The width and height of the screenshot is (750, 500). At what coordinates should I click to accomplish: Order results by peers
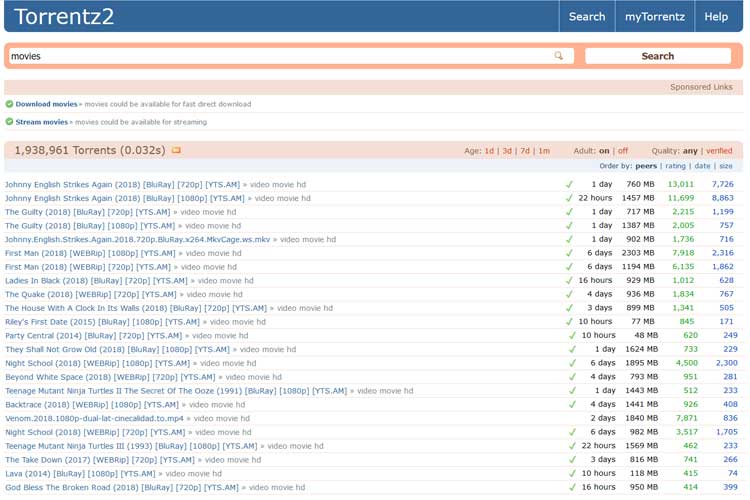coord(646,166)
